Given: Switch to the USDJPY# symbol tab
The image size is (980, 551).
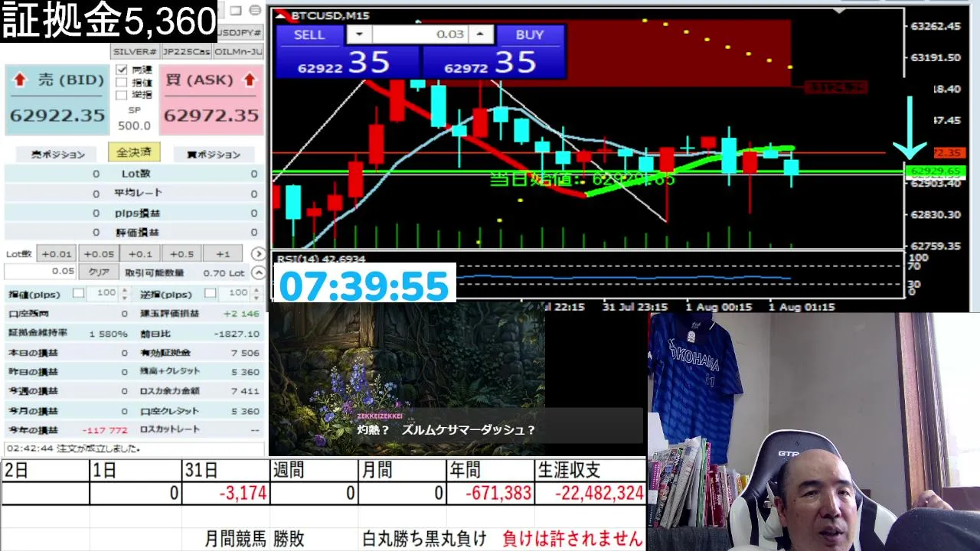Looking at the screenshot, I should 240,32.
